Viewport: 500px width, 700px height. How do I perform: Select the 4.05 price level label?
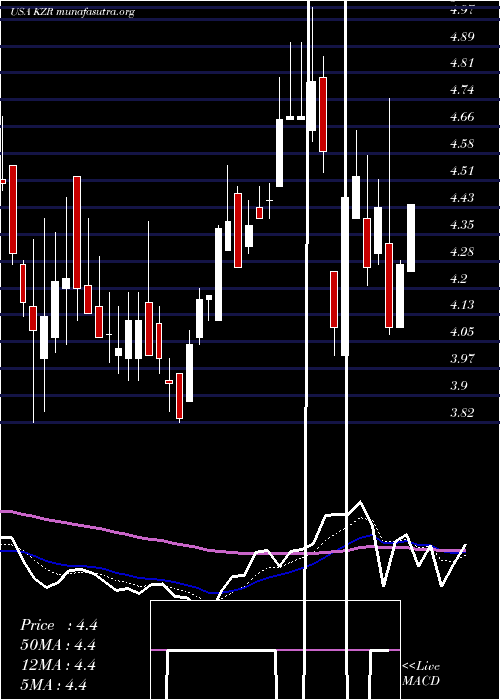462,332
